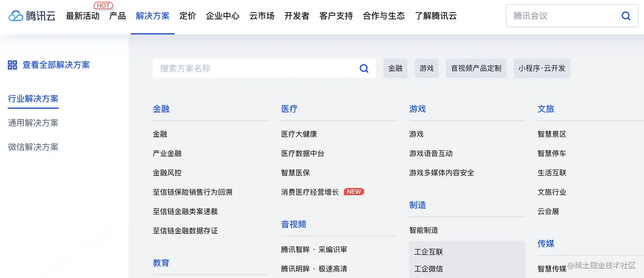Open the 最新活动 menu
Image resolution: width=644 pixels, height=278 pixels.
click(83, 16)
